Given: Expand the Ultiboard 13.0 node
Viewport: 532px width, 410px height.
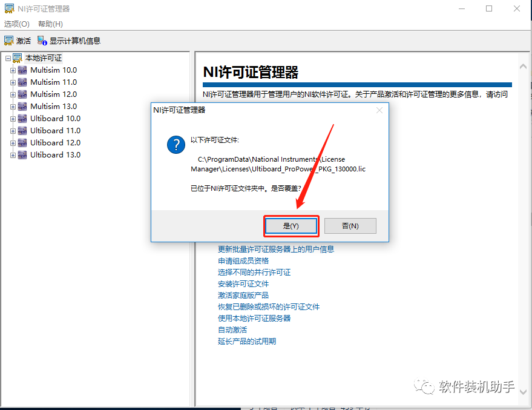Looking at the screenshot, I should pos(13,156).
